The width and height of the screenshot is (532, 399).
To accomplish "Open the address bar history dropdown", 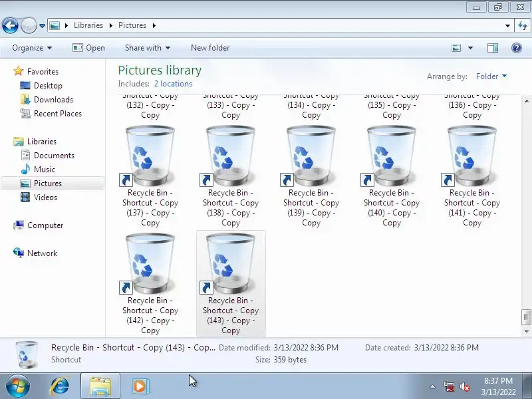I will click(507, 26).
